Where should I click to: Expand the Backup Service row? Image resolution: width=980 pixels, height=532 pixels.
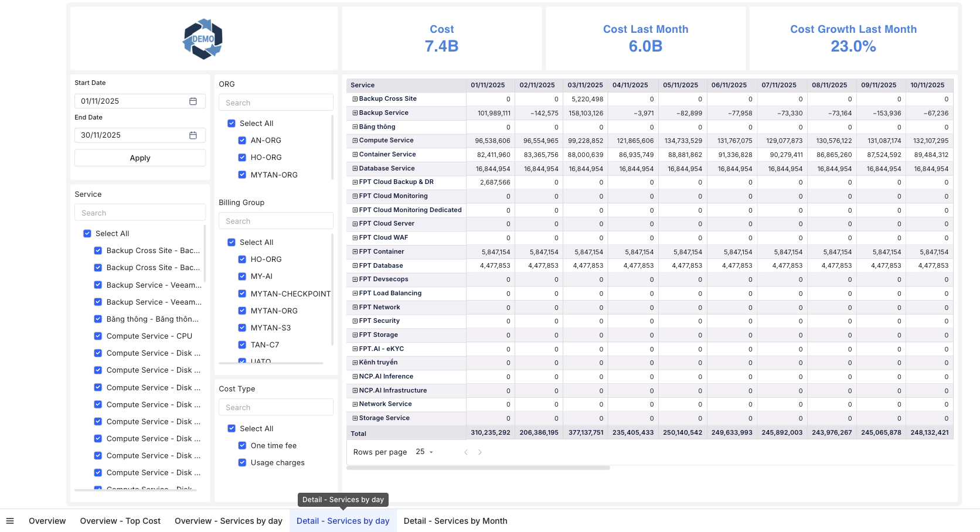[354, 112]
